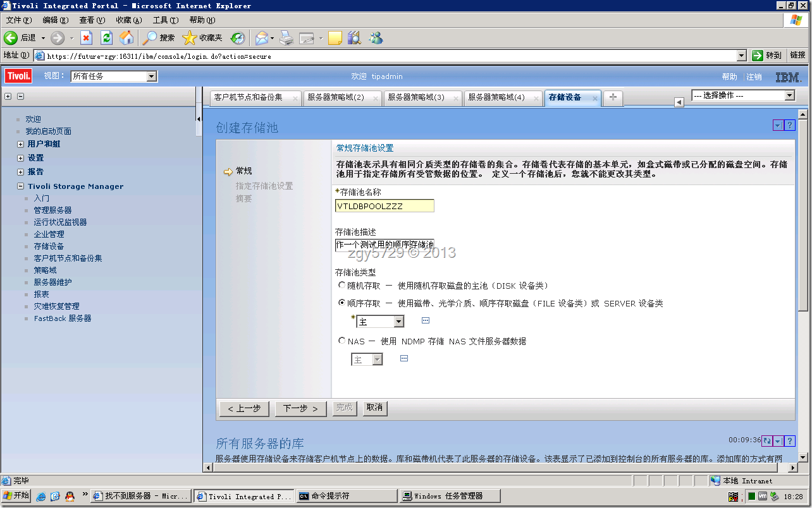The width and height of the screenshot is (812, 508).
Task: Expand the 用户和组 tree node
Action: (21, 144)
